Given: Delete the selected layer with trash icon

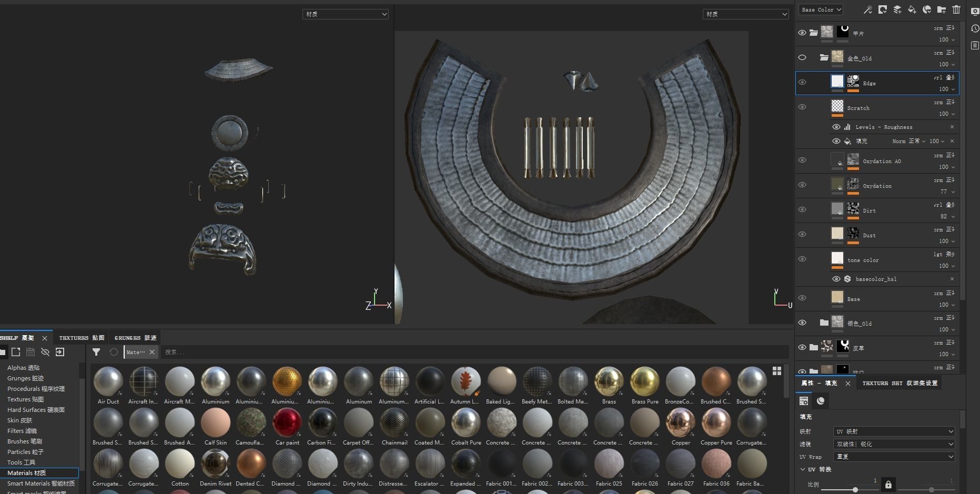Looking at the screenshot, I should point(956,9).
